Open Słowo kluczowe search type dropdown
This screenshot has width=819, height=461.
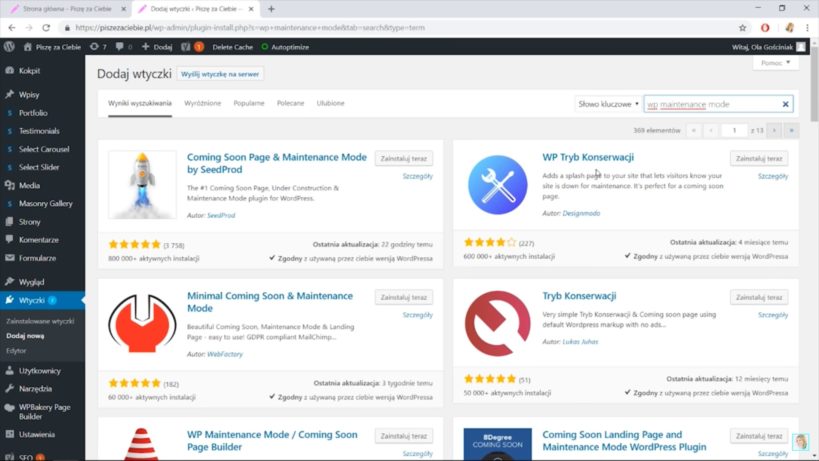[608, 104]
